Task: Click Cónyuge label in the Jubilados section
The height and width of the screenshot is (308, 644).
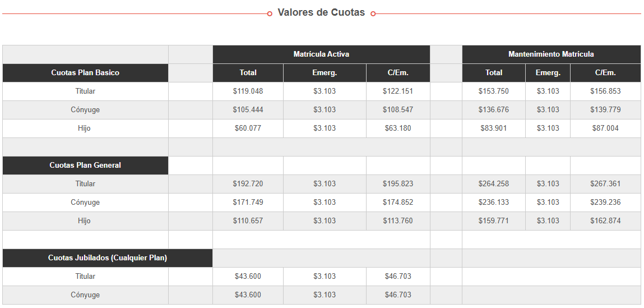Action: 85,295
